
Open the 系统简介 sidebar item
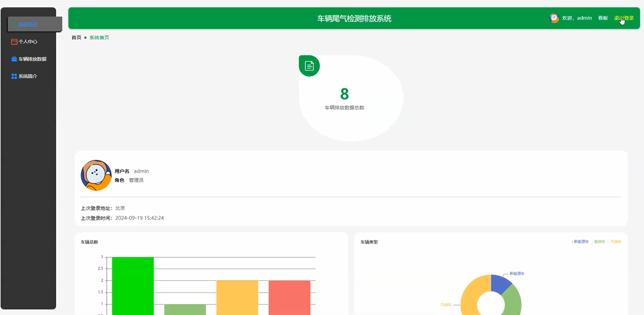[x=24, y=76]
